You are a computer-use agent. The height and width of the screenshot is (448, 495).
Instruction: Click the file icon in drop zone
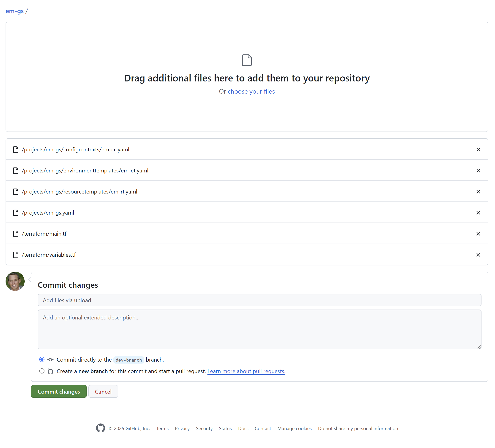coord(247,60)
